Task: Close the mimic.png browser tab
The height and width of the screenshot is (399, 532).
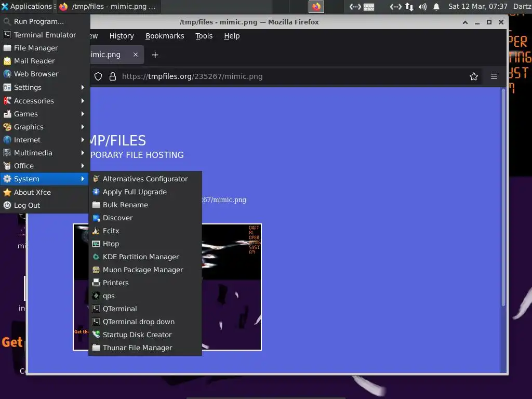Action: pos(136,55)
